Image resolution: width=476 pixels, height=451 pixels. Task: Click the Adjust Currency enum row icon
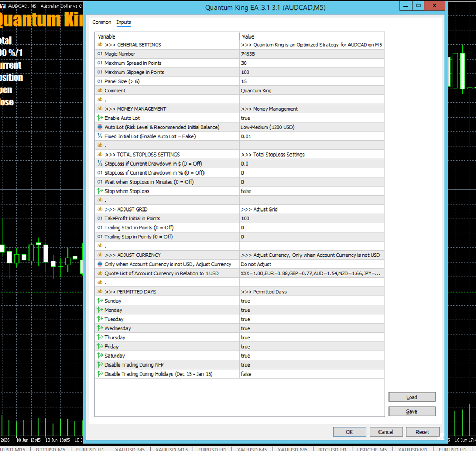[100, 264]
